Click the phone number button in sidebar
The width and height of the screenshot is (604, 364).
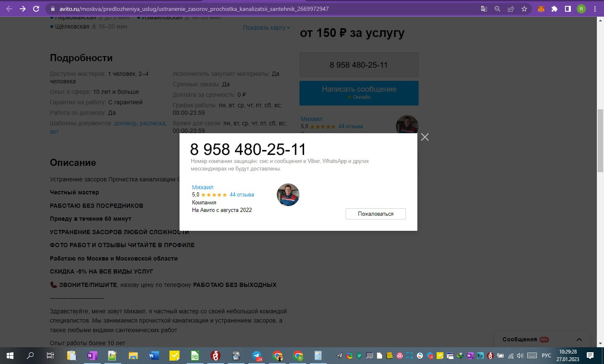point(359,65)
